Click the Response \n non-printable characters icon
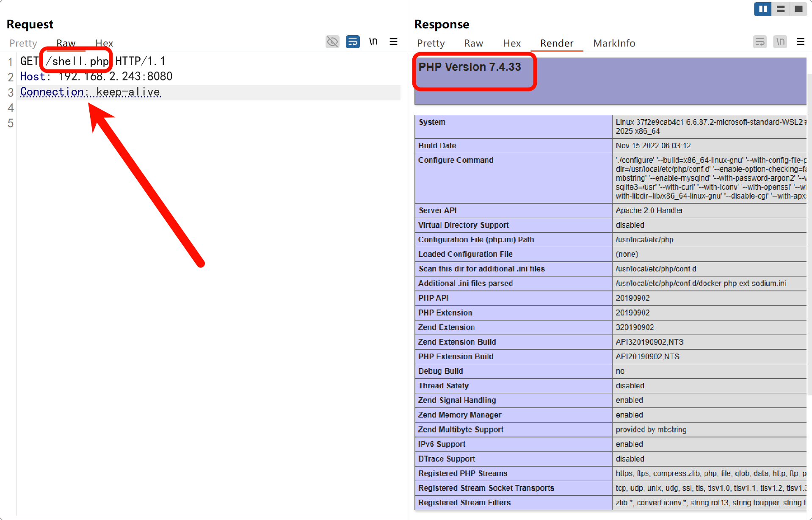Screen dimensions: 812x520 point(780,41)
